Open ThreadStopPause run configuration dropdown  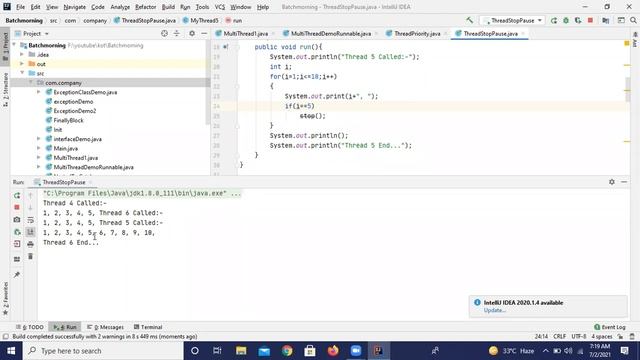click(x=513, y=20)
